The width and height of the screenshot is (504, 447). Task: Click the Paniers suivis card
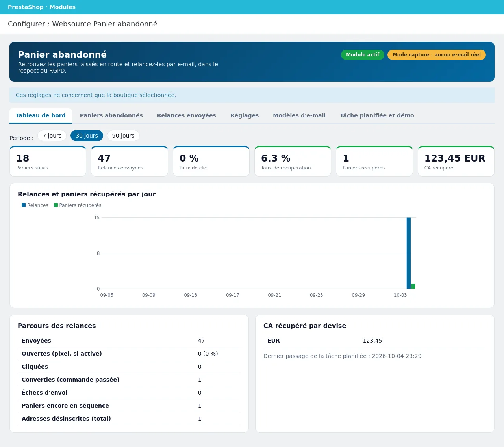click(48, 161)
